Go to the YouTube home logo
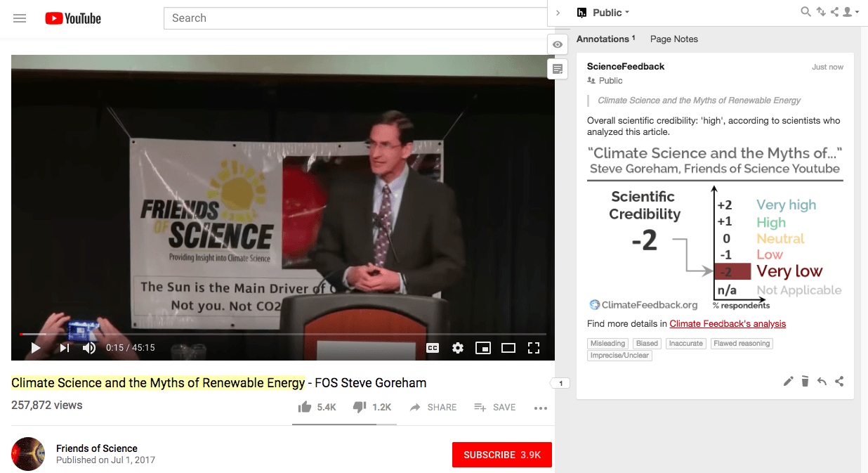This screenshot has width=868, height=473. coord(73,18)
